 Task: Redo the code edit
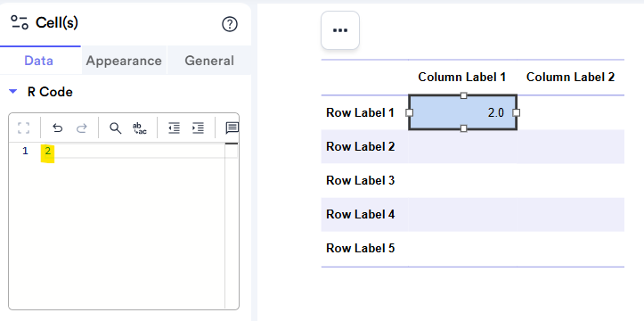82,128
